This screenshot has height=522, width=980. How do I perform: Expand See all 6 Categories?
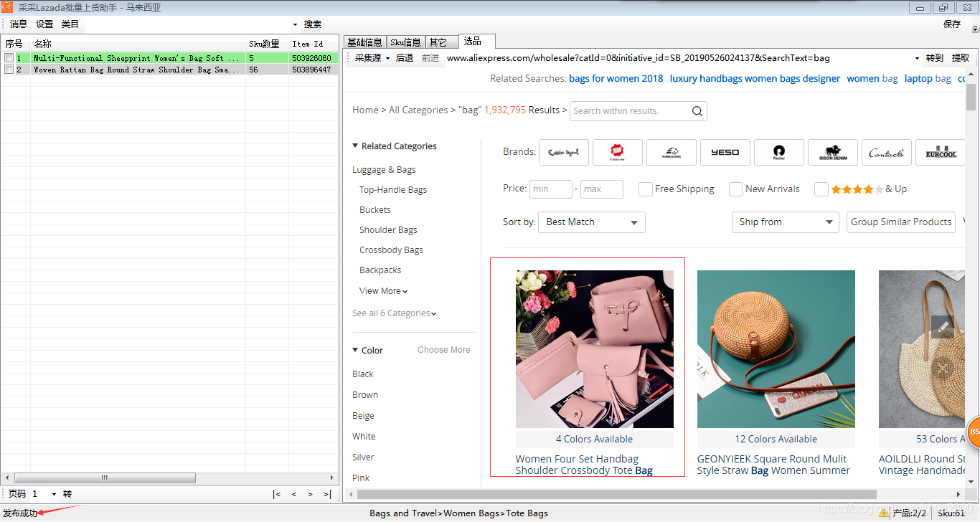394,313
